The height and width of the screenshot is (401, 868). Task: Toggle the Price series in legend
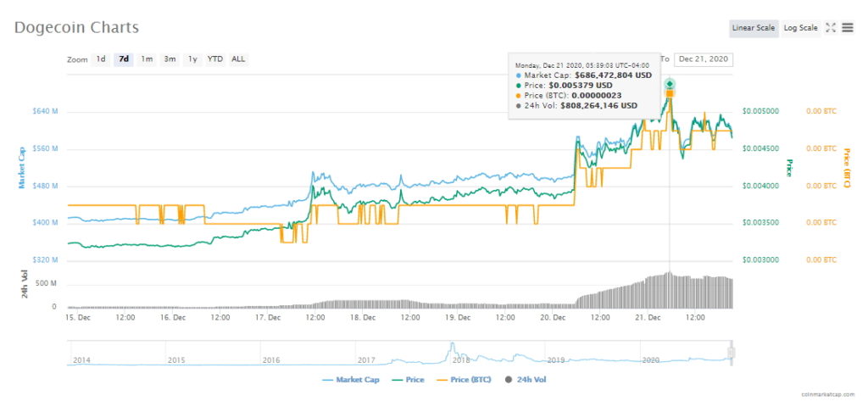pyautogui.click(x=410, y=380)
